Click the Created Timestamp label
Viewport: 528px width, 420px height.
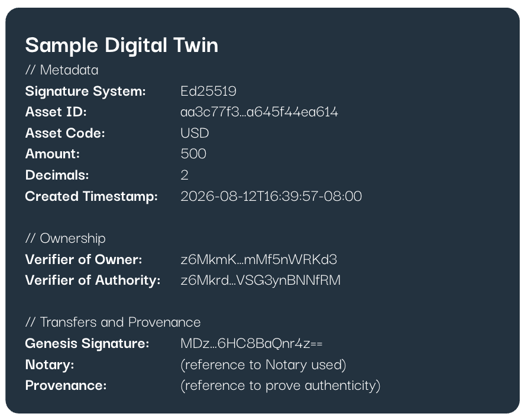point(92,197)
